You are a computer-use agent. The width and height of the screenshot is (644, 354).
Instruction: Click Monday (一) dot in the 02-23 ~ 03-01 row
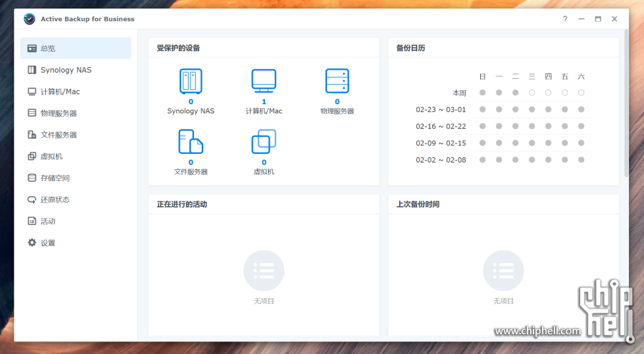[499, 109]
